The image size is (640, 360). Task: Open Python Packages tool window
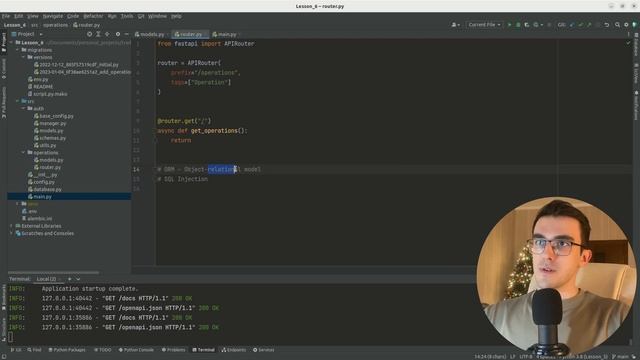point(67,350)
